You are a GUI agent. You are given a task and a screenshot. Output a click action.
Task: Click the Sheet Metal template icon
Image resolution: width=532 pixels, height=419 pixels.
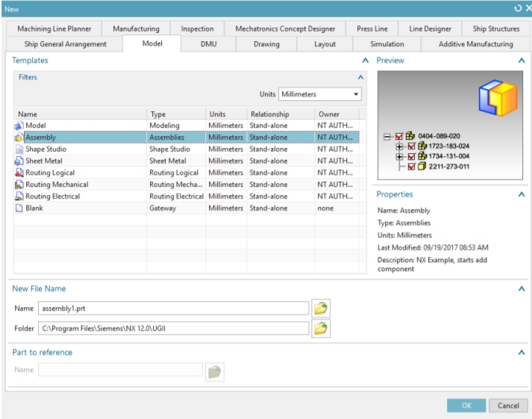19,161
